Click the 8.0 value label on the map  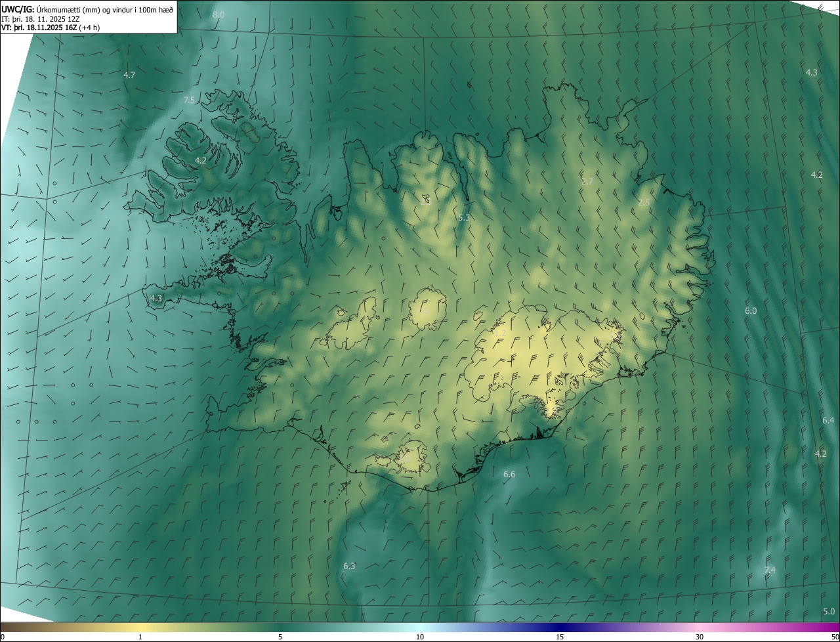219,14
